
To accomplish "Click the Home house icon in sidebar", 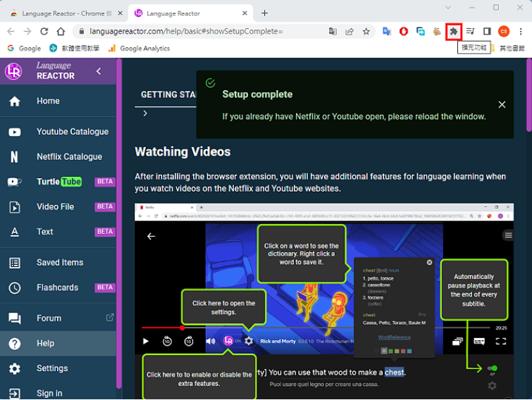I will [15, 101].
